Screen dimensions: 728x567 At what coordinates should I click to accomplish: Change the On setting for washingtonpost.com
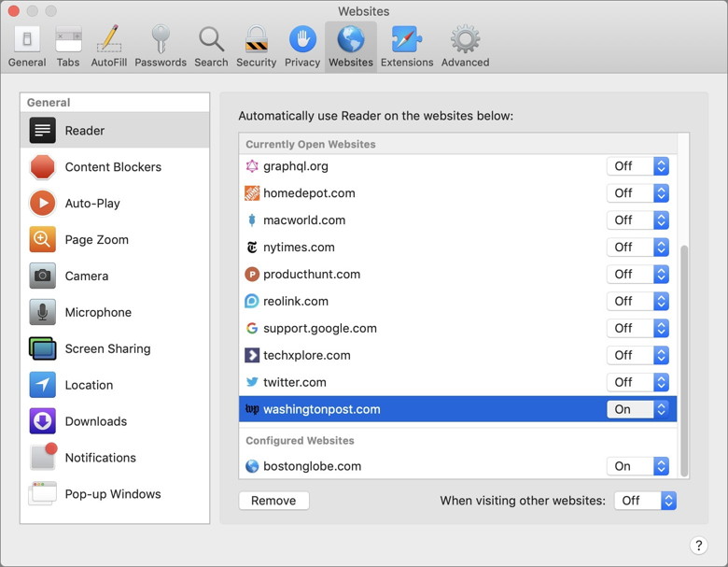click(637, 409)
